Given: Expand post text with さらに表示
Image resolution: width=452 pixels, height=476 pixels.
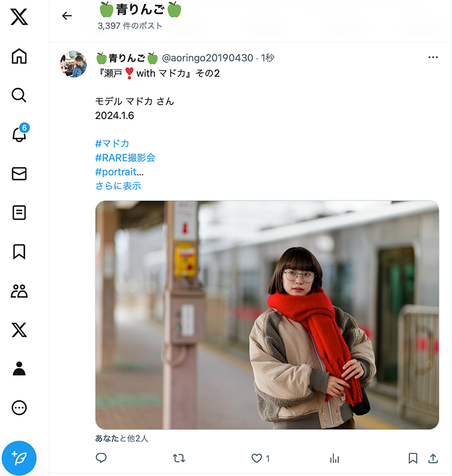Looking at the screenshot, I should tap(118, 186).
